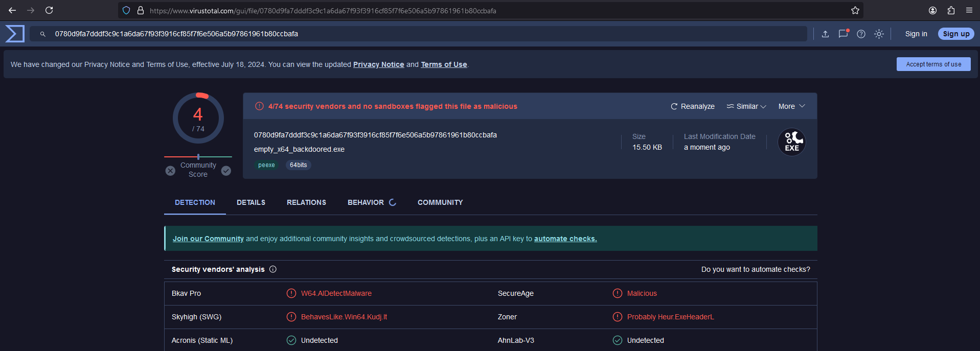
Task: Switch theme with the sun icon
Action: (879, 34)
